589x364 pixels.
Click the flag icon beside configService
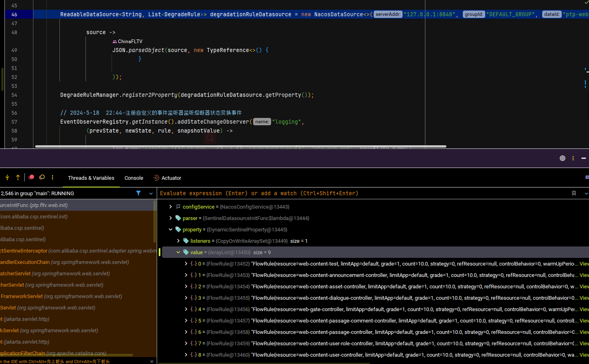point(178,207)
